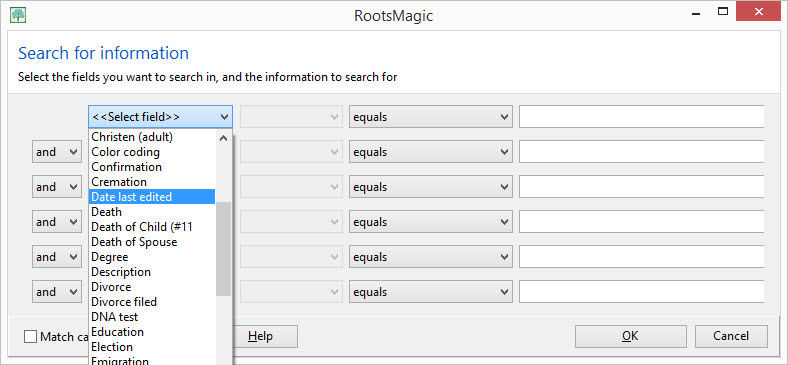Open the second row's and connector dropdown
Screen dimensions: 788x365
click(56, 152)
